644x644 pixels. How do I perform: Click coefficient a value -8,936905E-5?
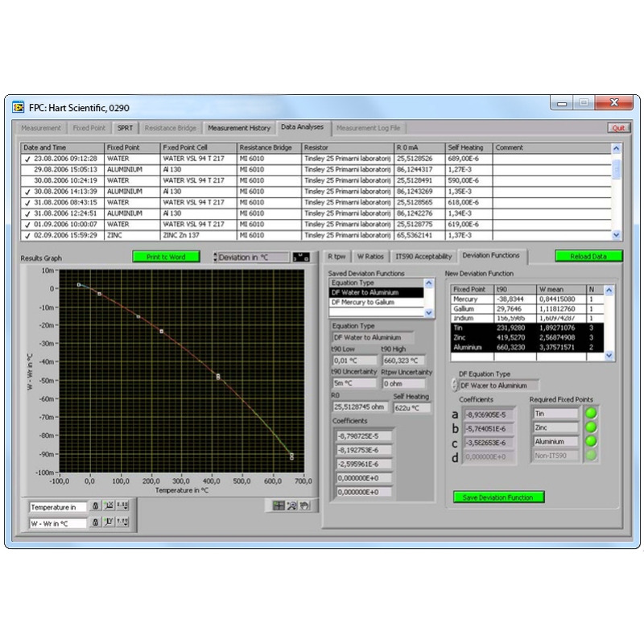coord(489,415)
